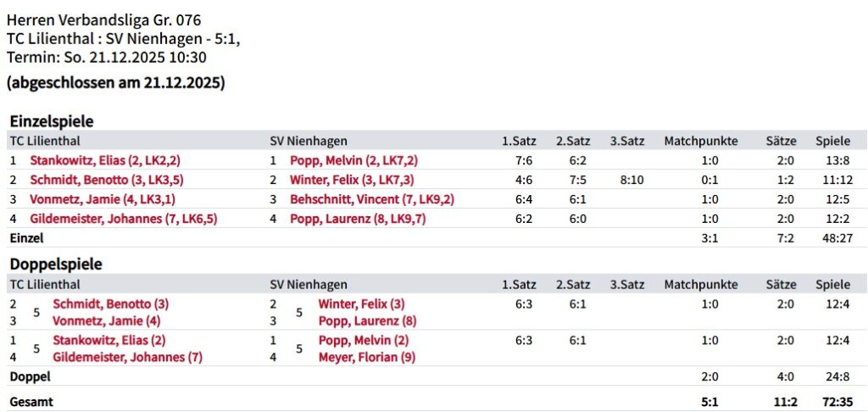Open Popp, Melvin (2) doubles link
Image resolution: width=868 pixels, height=412 pixels.
(x=363, y=340)
